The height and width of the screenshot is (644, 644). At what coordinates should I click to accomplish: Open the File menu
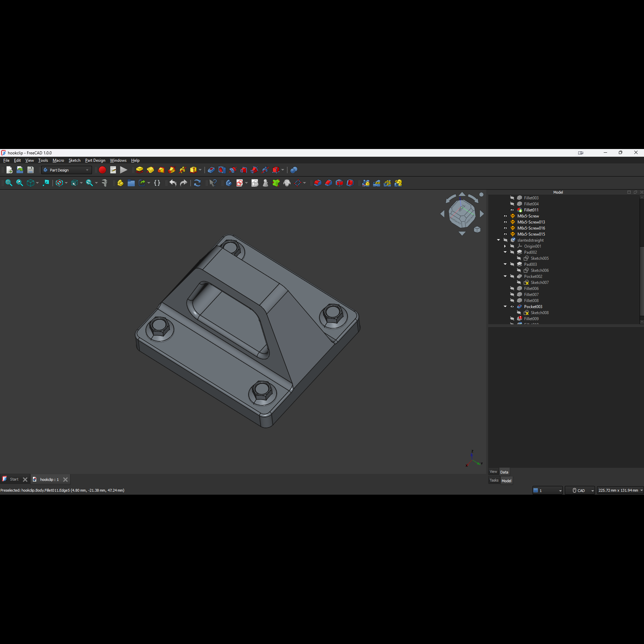6,160
